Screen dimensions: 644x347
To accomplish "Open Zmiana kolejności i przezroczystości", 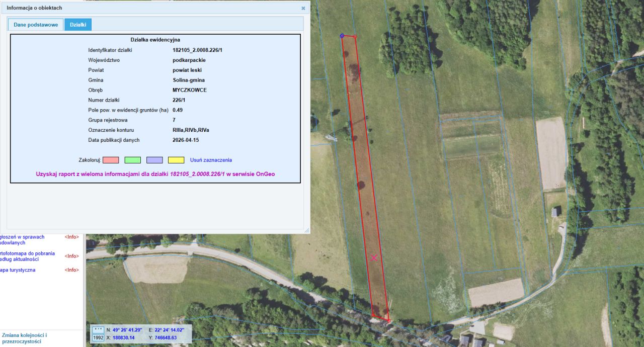I will coord(24,338).
